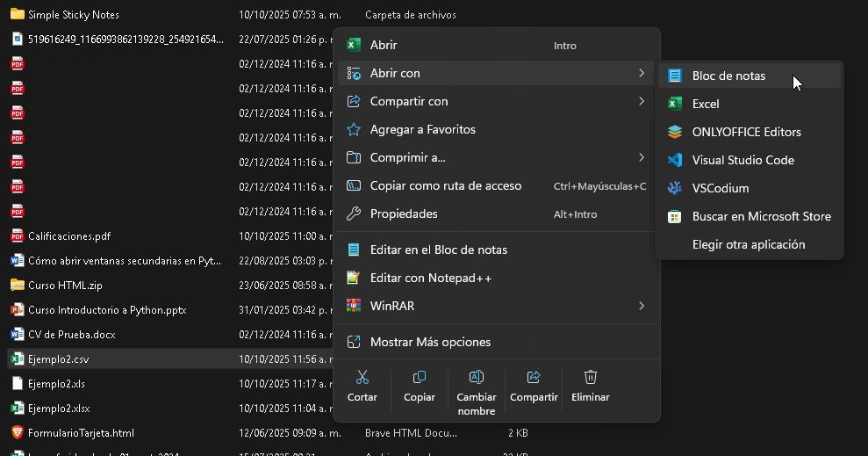This screenshot has width=868, height=456.
Task: Click the Excel icon beside Abrir
Action: (354, 45)
